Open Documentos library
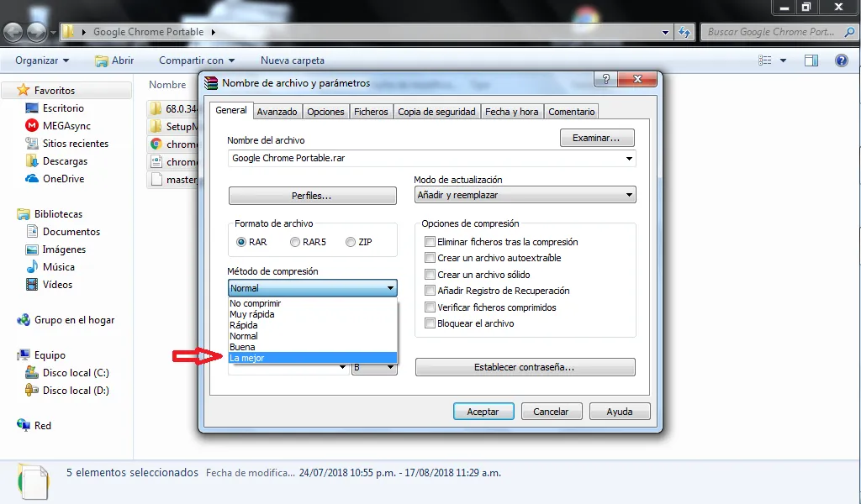This screenshot has height=504, width=861. click(71, 232)
